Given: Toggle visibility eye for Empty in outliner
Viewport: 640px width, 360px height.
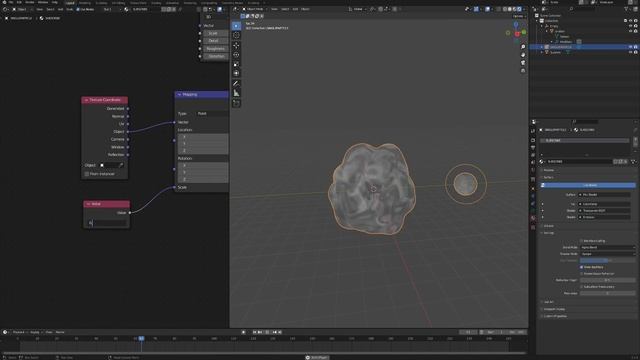Looking at the screenshot, I should (x=631, y=26).
